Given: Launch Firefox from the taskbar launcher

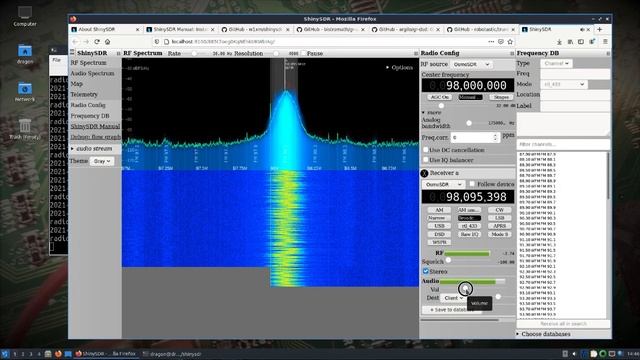Looking at the screenshot, I should point(58,354).
